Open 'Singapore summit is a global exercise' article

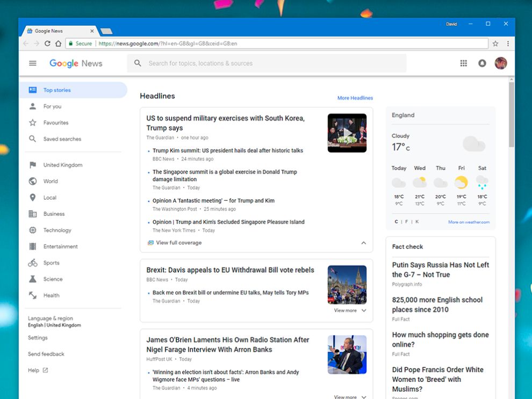point(225,175)
